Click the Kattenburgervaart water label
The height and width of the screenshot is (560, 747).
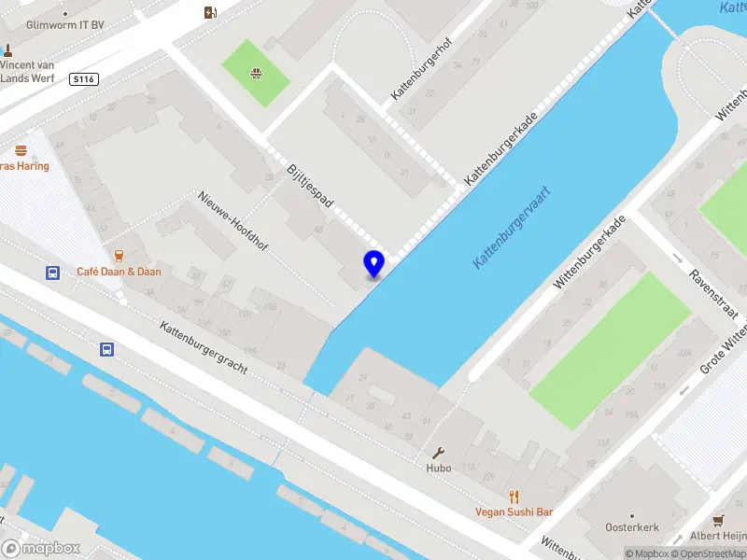coord(511,228)
